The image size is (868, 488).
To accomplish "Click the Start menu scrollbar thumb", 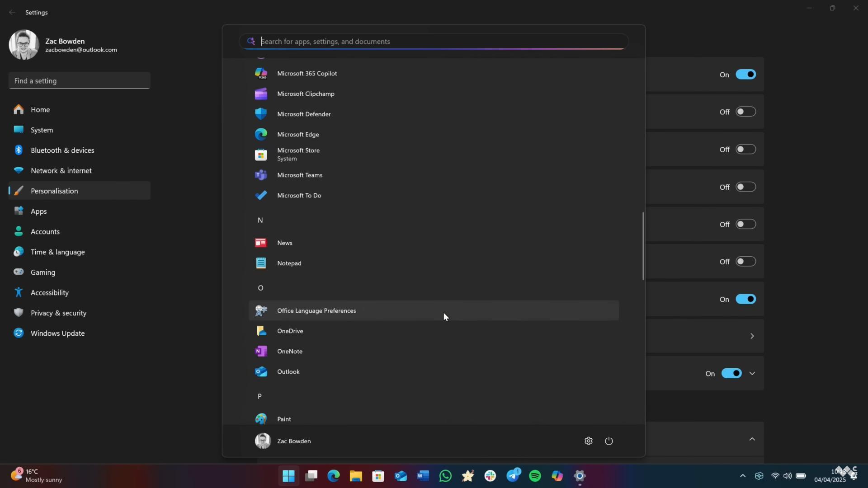I will pyautogui.click(x=643, y=246).
